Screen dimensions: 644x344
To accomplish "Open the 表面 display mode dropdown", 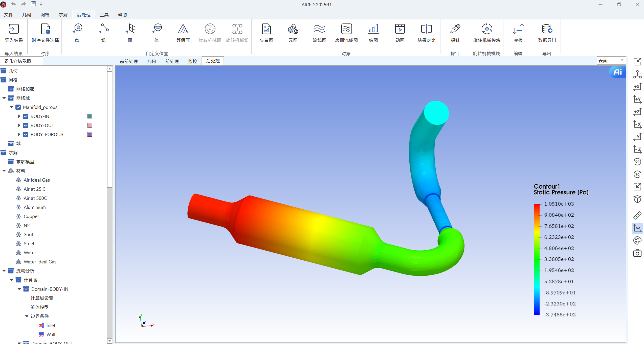I will [x=611, y=61].
